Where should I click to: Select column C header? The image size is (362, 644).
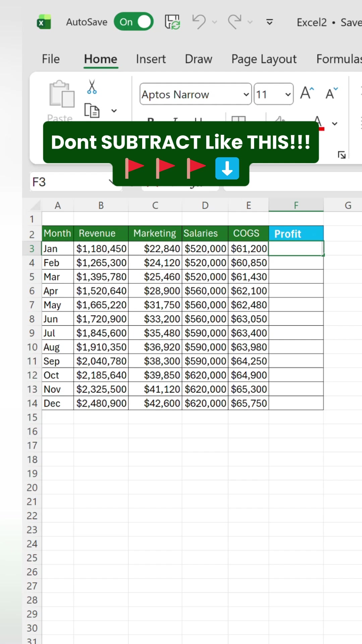pyautogui.click(x=155, y=205)
